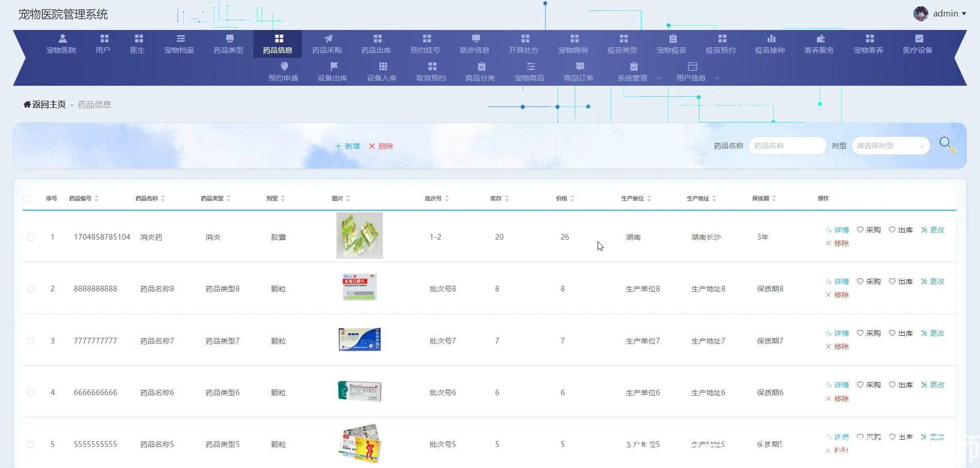980x468 pixels.
Task: Sort by 价格 column
Action: pos(572,198)
